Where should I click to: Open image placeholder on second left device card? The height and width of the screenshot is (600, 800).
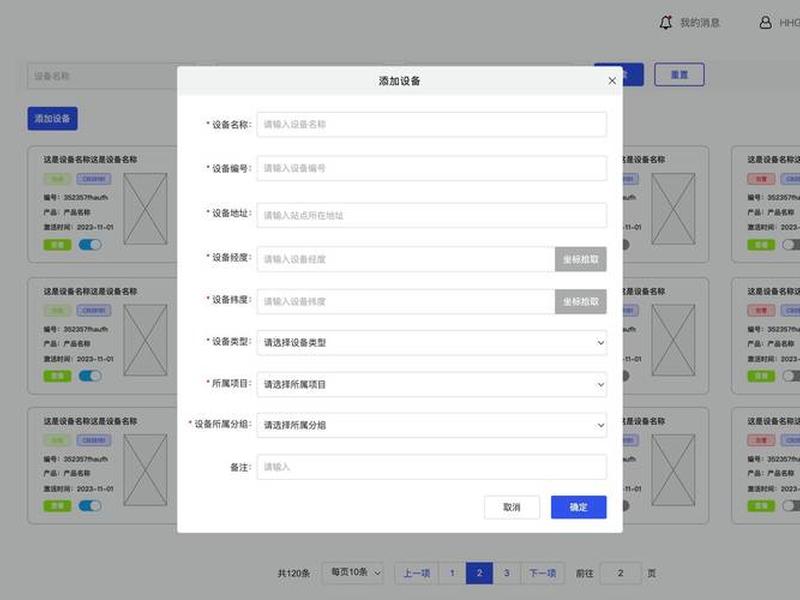pyautogui.click(x=145, y=340)
